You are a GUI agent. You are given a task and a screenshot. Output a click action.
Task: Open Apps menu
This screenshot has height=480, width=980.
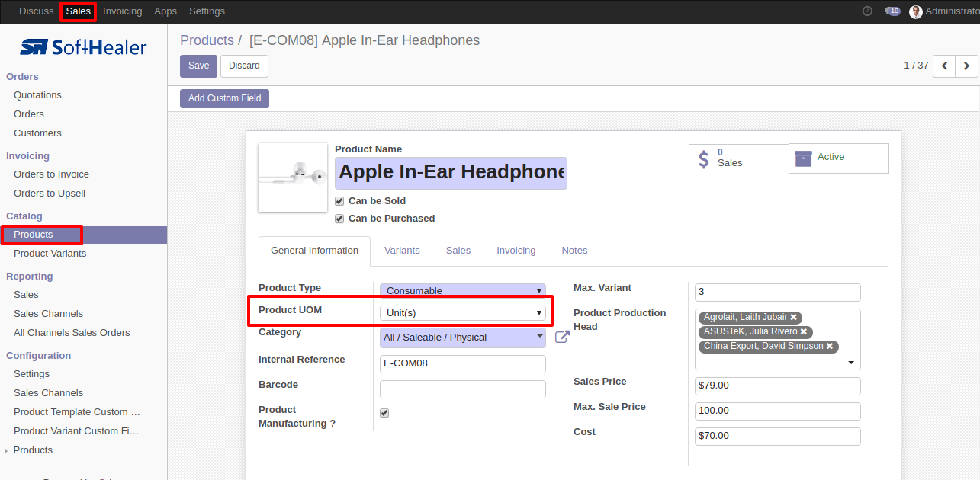165,11
